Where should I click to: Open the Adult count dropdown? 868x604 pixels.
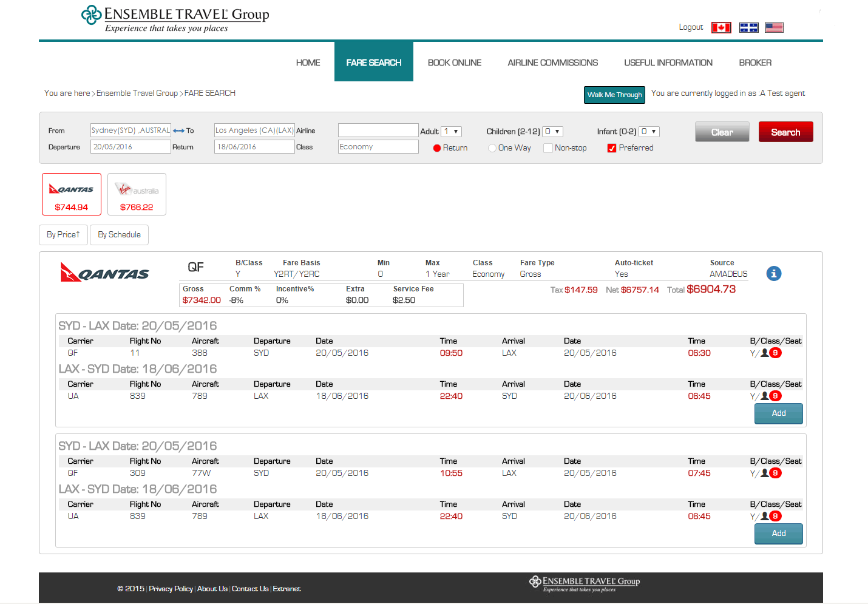pos(452,131)
